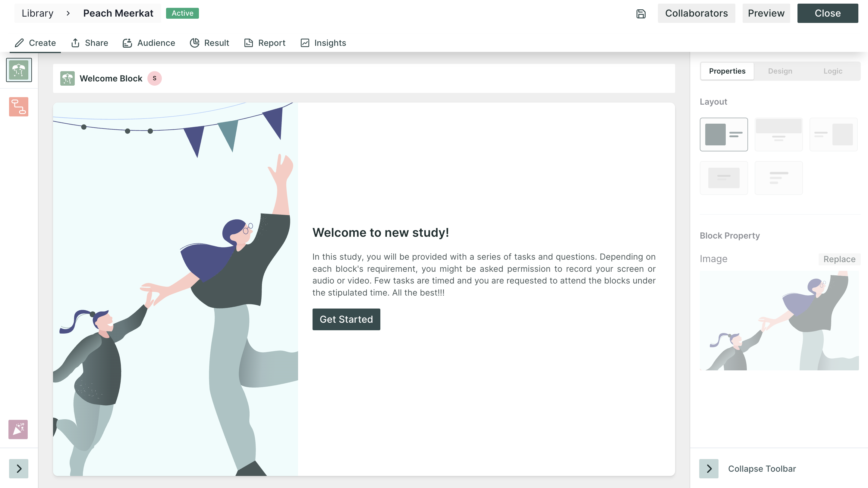Click the dark Close button
The height and width of the screenshot is (488, 868).
click(x=827, y=13)
